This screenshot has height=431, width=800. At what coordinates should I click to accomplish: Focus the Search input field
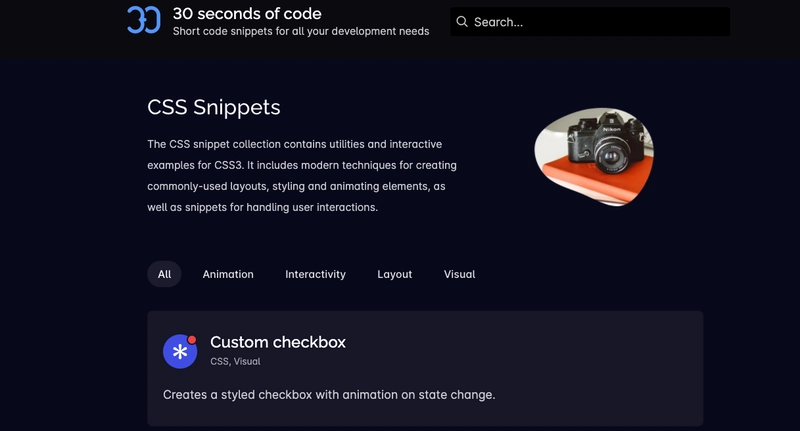[590, 21]
